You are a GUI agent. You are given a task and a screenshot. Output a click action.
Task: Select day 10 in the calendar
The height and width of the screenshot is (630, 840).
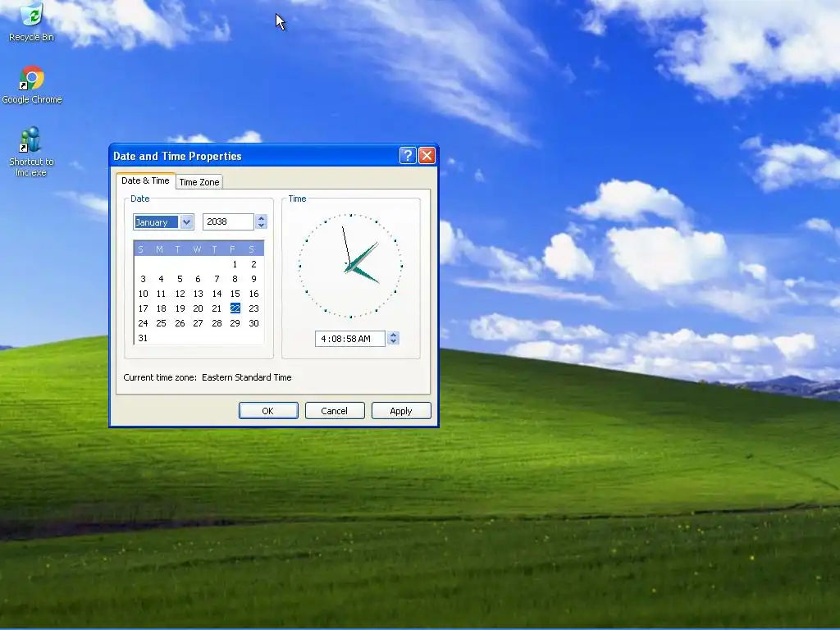143,294
